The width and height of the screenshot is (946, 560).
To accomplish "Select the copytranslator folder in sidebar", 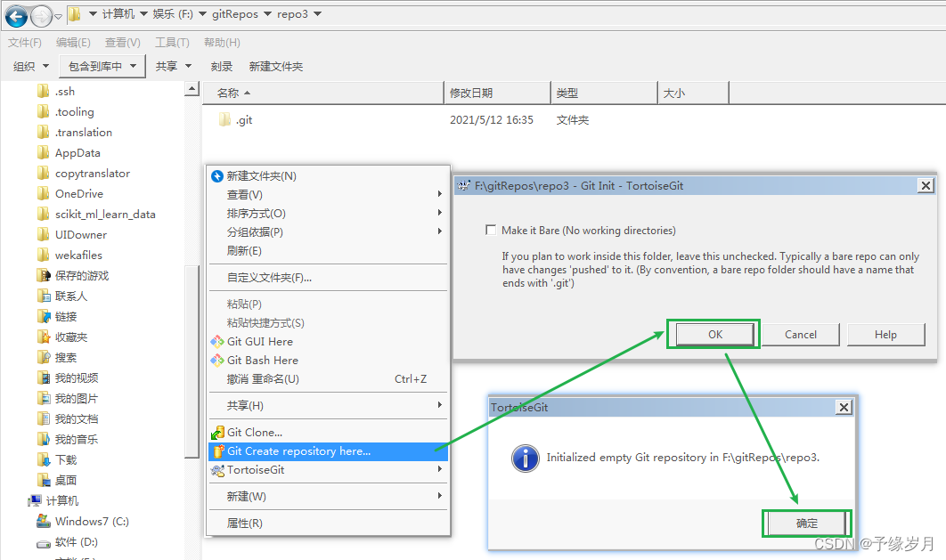I will click(93, 173).
